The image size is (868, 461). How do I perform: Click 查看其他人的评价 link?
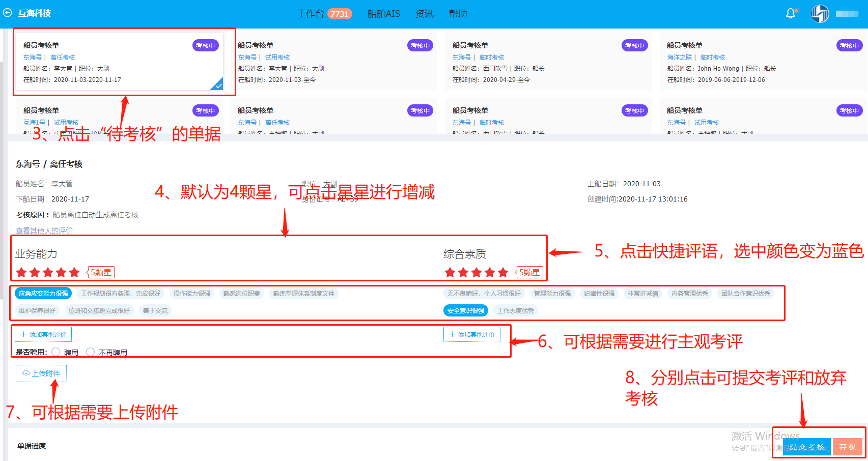tap(44, 231)
